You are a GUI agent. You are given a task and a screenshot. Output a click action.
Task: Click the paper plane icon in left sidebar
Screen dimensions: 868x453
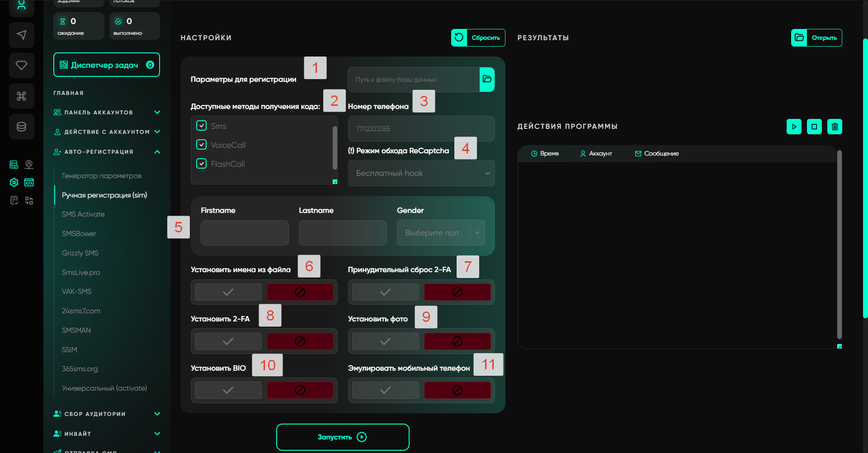tap(21, 35)
